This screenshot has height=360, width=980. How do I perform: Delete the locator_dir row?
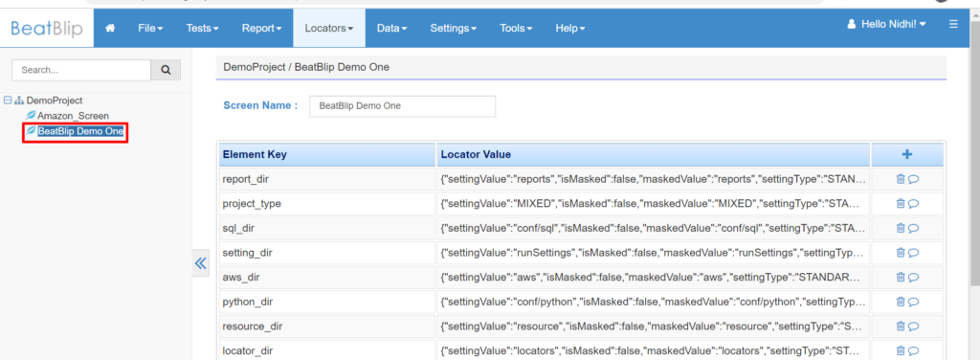pos(901,350)
